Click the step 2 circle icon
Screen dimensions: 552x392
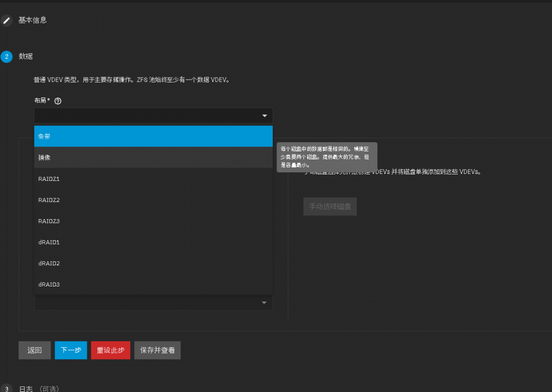click(x=6, y=57)
